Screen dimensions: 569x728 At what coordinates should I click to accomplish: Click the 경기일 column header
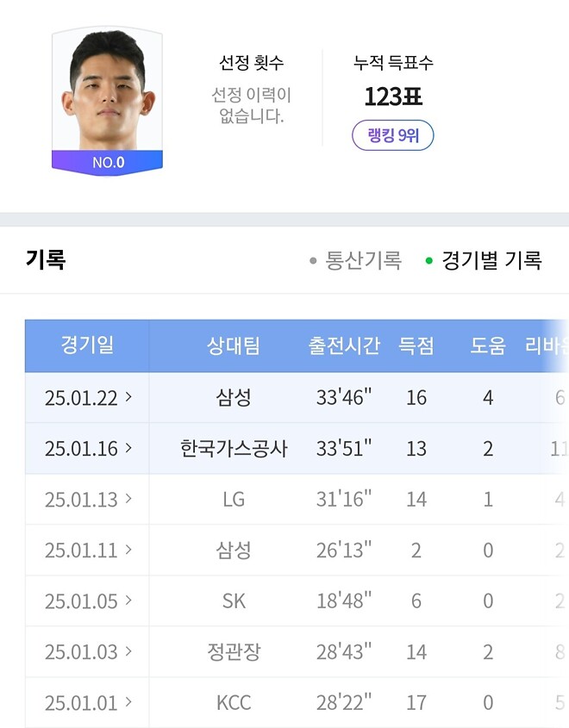87,345
